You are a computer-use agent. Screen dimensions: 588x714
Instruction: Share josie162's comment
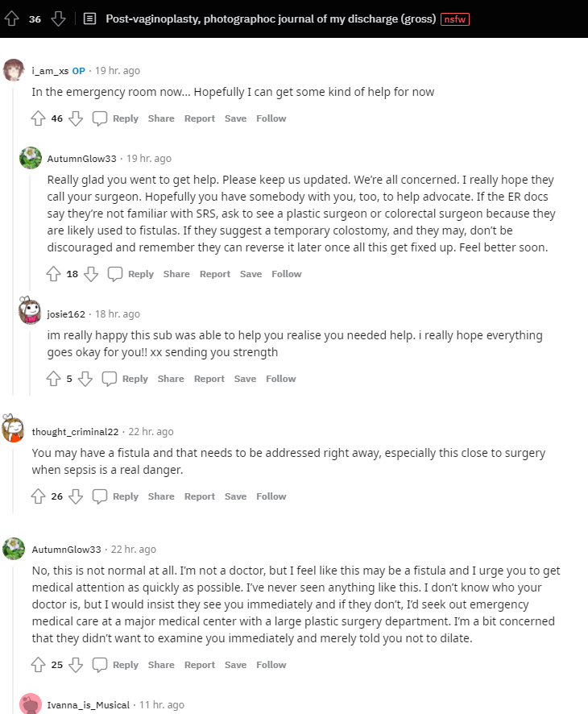pos(171,379)
